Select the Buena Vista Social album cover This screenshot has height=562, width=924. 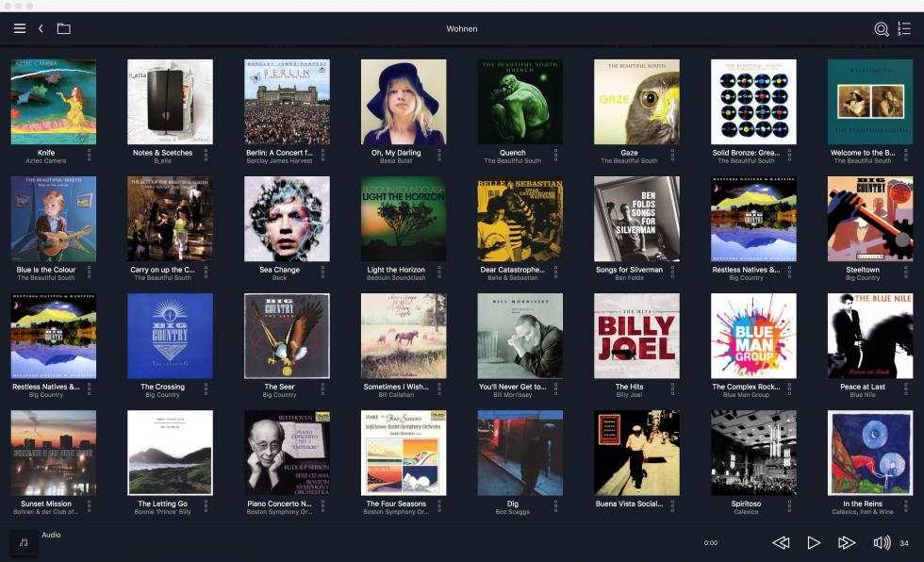pyautogui.click(x=636, y=453)
